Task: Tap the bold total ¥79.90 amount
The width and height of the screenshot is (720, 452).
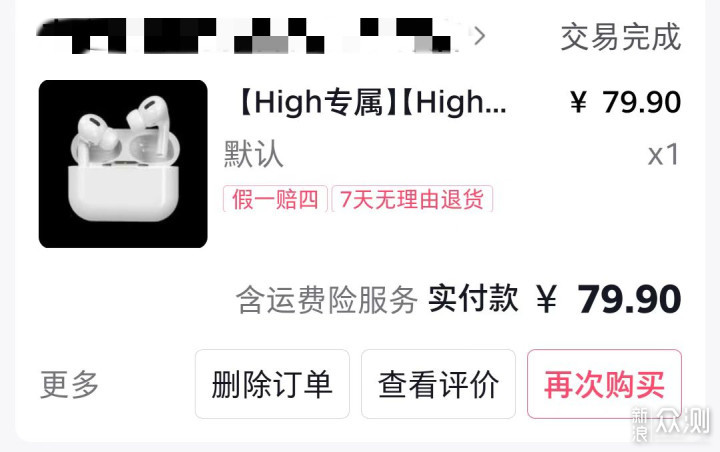Action: coord(609,299)
